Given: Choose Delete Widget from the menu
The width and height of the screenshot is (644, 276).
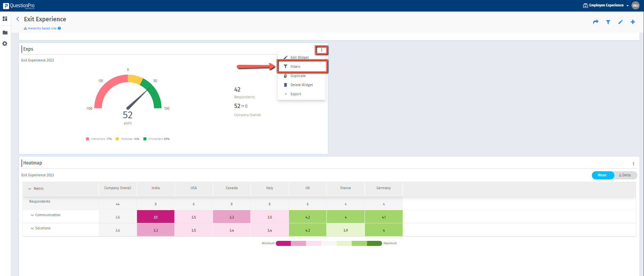Looking at the screenshot, I should click(x=301, y=85).
